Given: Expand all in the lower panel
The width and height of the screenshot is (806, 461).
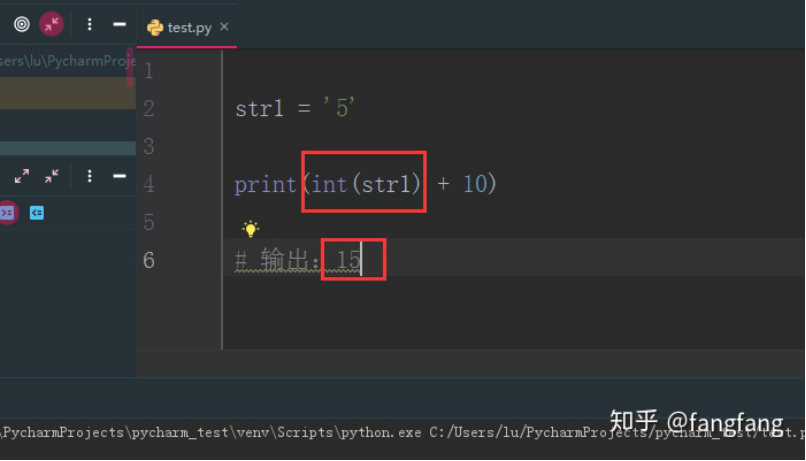Looking at the screenshot, I should [x=21, y=176].
